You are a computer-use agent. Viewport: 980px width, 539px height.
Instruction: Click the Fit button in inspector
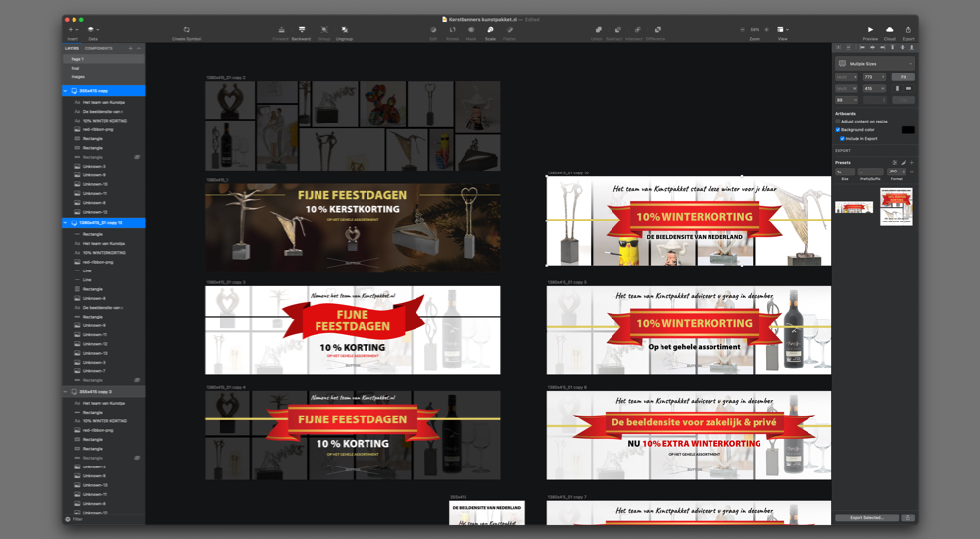click(904, 77)
